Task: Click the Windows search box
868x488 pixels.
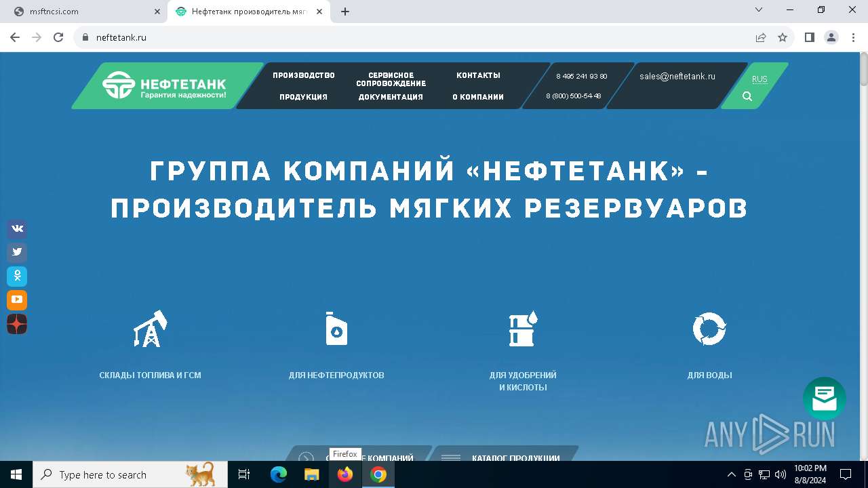Action: click(130, 474)
